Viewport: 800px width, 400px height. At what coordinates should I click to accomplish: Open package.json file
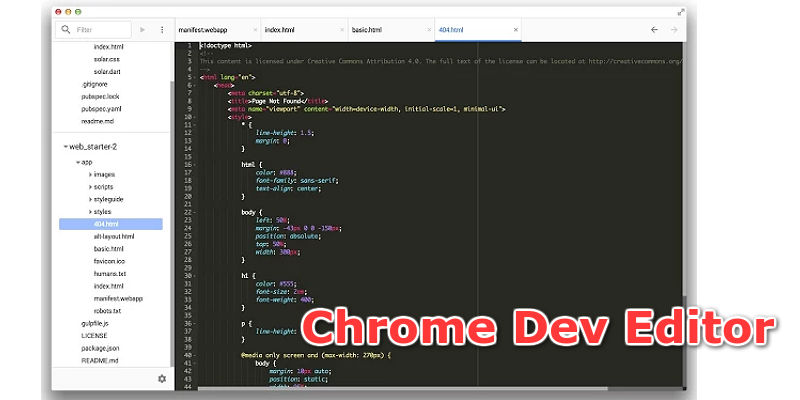click(x=100, y=348)
